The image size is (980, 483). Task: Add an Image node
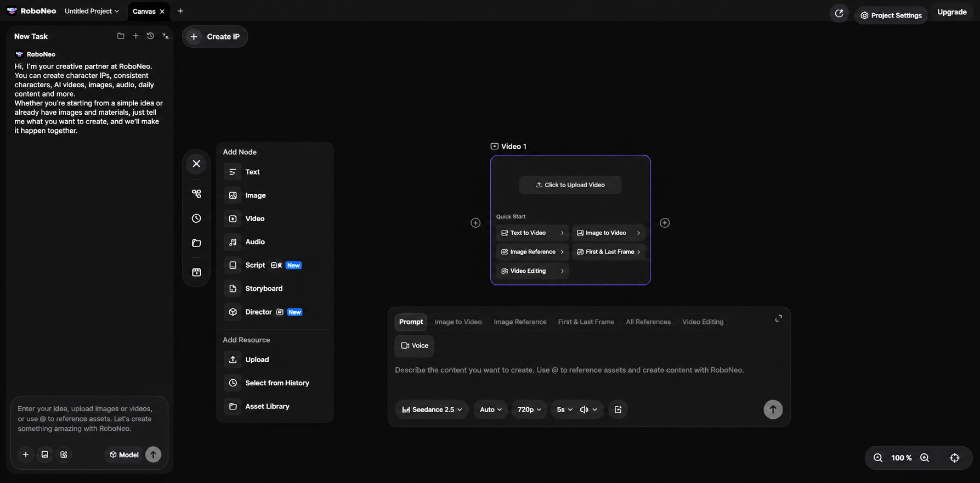tap(275, 195)
